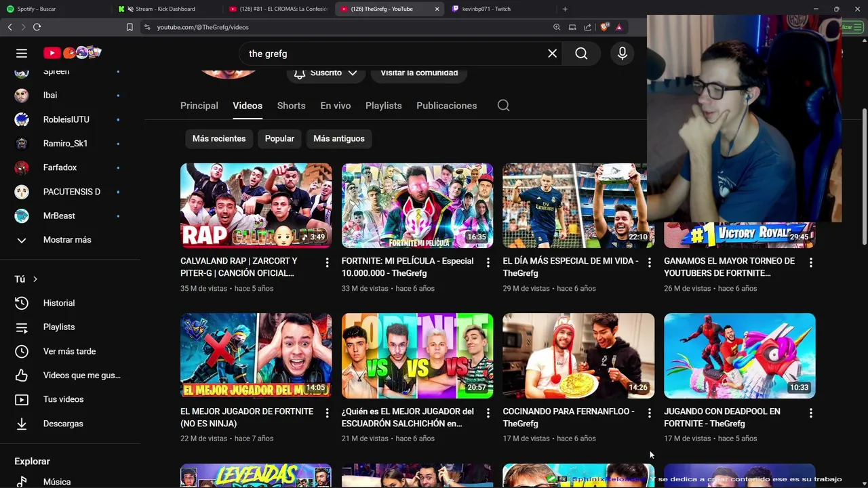The height and width of the screenshot is (488, 868).
Task: Open Ver más tarde in sidebar
Action: point(71,351)
